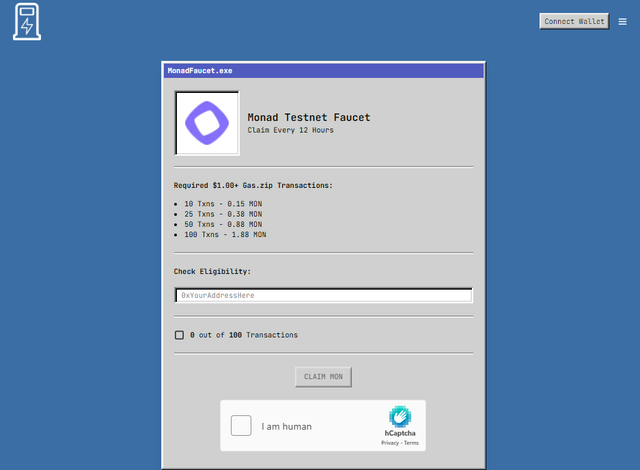This screenshot has width=640, height=470.
Task: Toggle the 0 out of 100 Transactions checkbox
Action: coord(179,335)
